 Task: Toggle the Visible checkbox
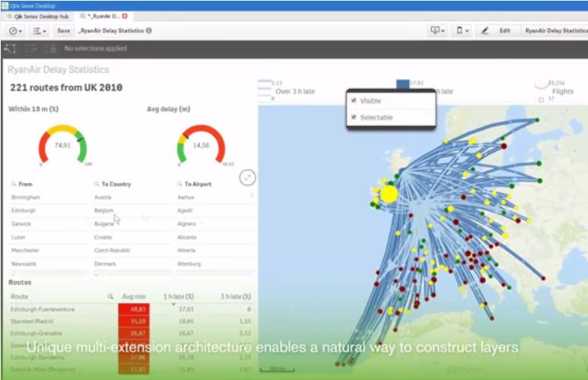click(354, 101)
